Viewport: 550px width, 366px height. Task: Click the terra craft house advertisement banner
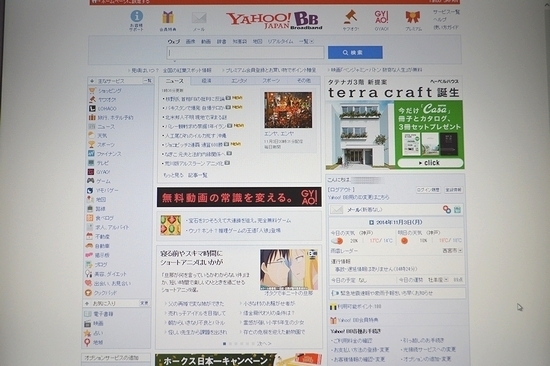394,124
